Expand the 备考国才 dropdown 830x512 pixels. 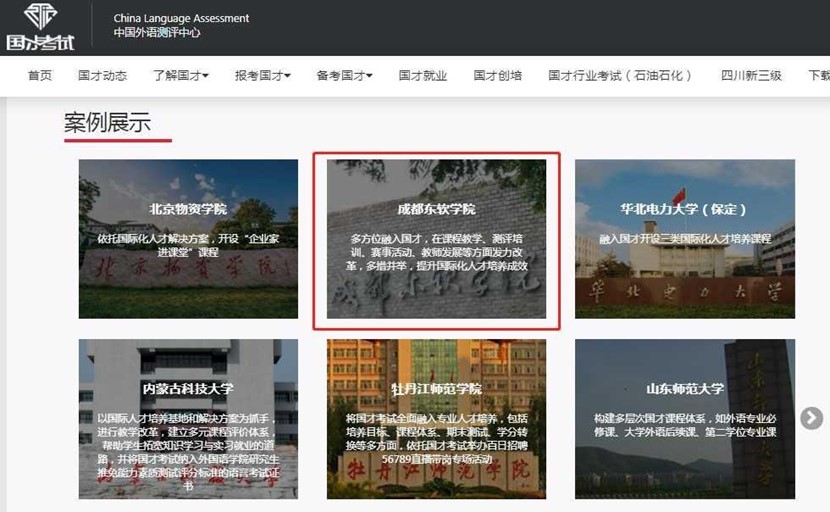point(344,76)
